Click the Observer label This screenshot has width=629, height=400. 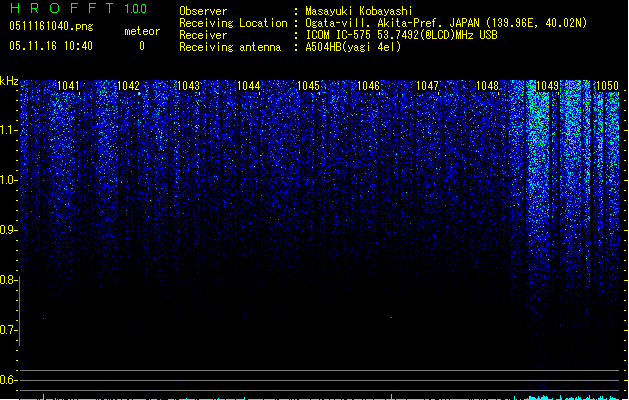point(203,11)
